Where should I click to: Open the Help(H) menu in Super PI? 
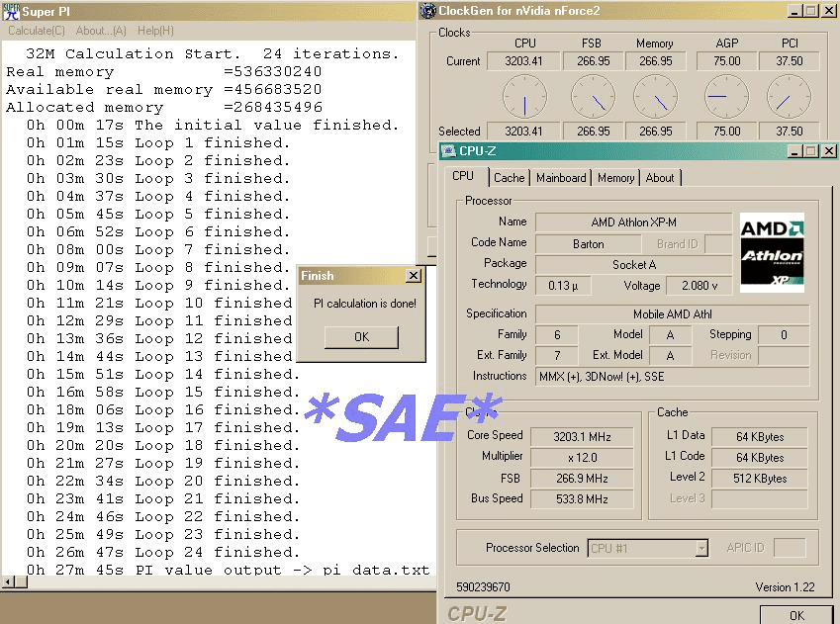pyautogui.click(x=155, y=31)
